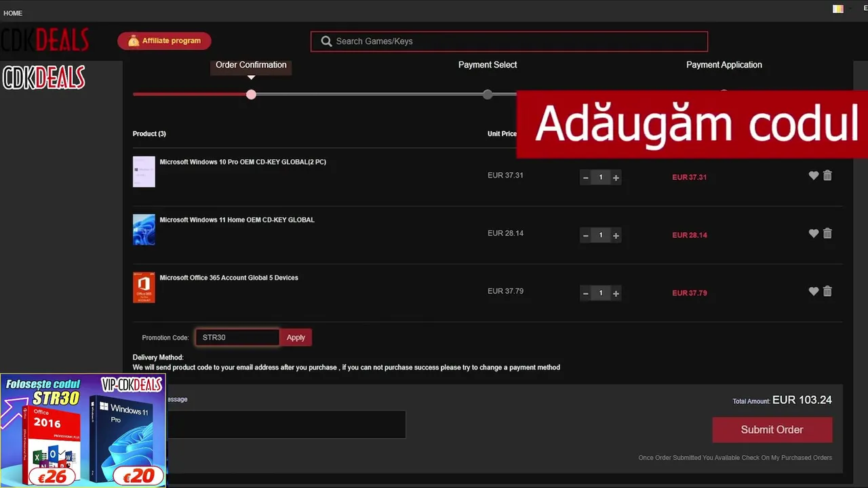Open Microsoft Office 365 Account product link

click(229, 278)
